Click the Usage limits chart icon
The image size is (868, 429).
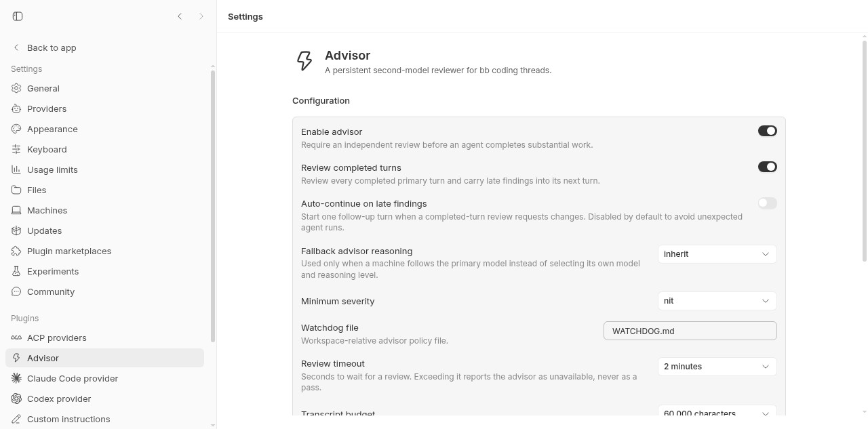16,169
